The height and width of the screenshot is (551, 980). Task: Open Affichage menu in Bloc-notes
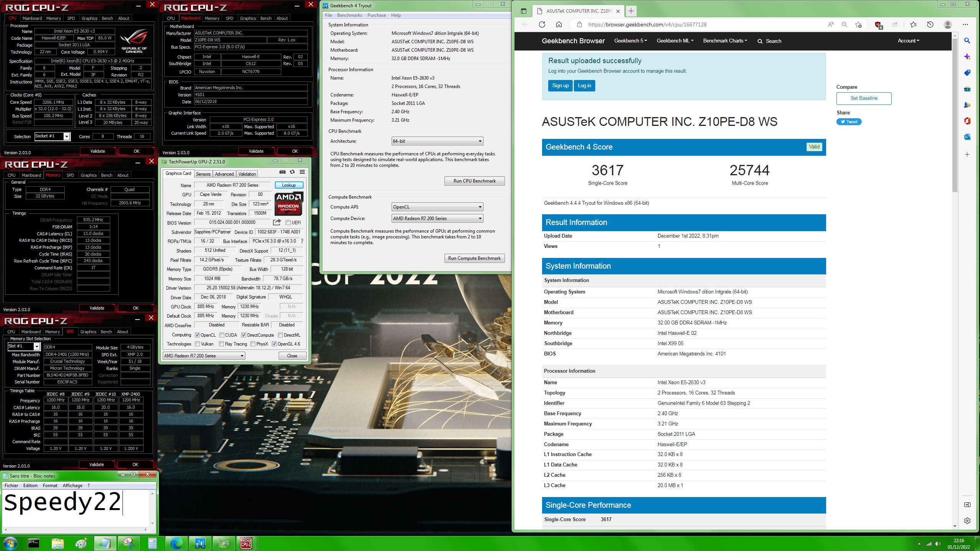(x=72, y=486)
